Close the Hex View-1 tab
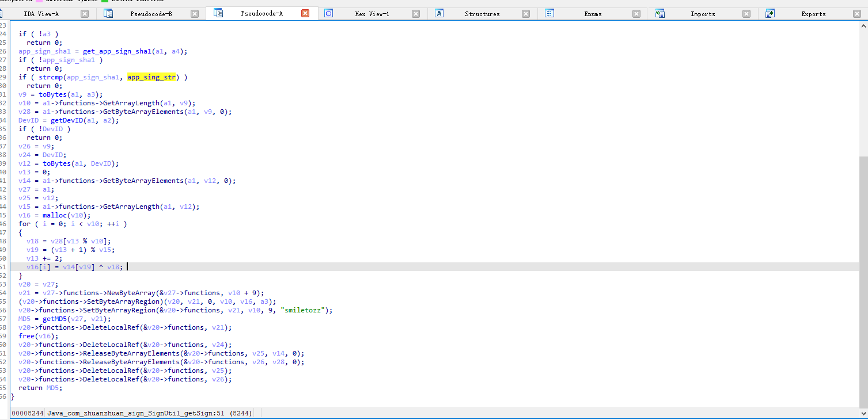The height and width of the screenshot is (420, 868). (x=415, y=14)
